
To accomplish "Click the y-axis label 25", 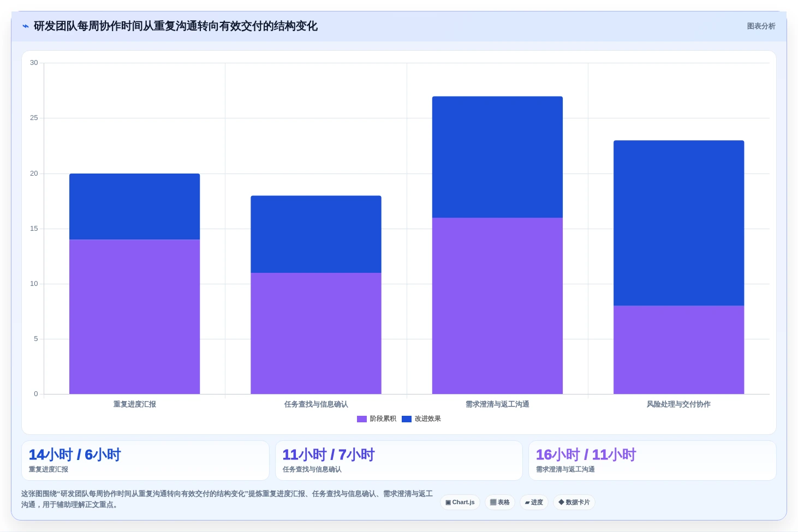I will [34, 118].
